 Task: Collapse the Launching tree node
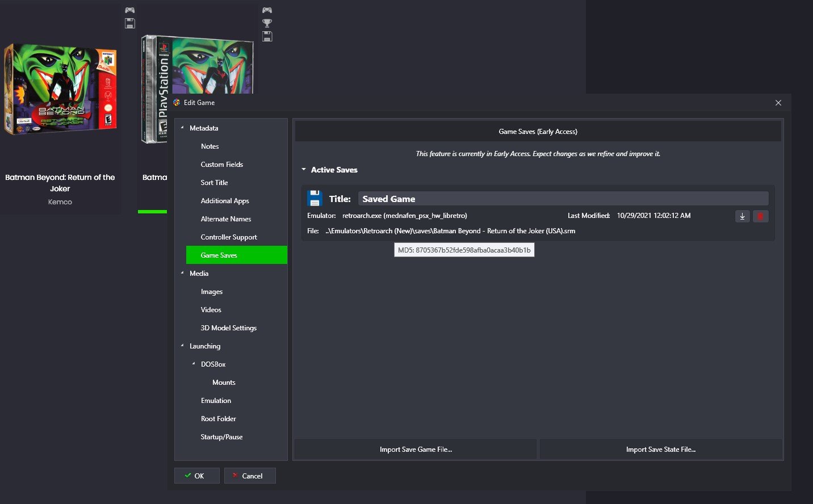[182, 346]
